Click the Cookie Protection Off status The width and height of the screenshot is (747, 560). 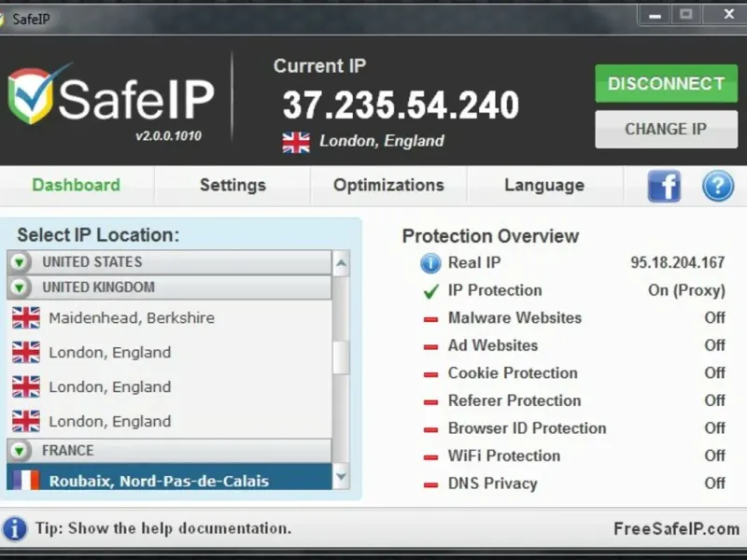714,372
